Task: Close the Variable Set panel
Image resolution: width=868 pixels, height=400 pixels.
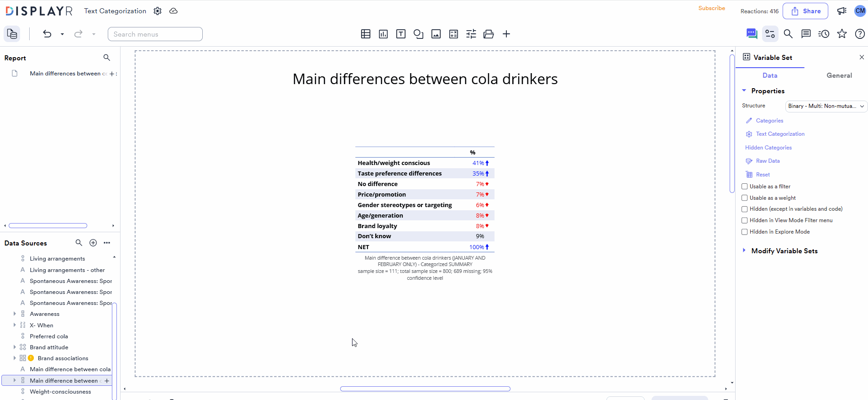Action: [862, 57]
